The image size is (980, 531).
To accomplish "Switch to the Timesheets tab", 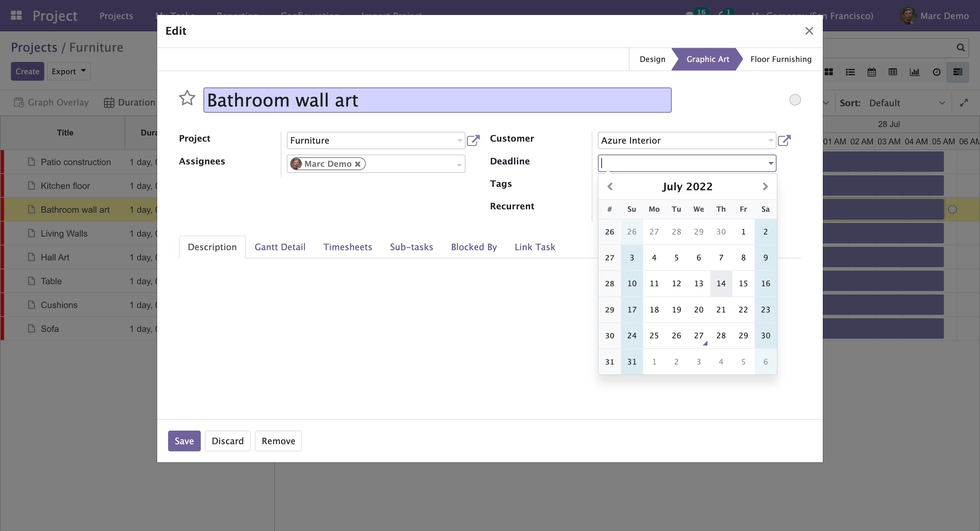I will 347,247.
